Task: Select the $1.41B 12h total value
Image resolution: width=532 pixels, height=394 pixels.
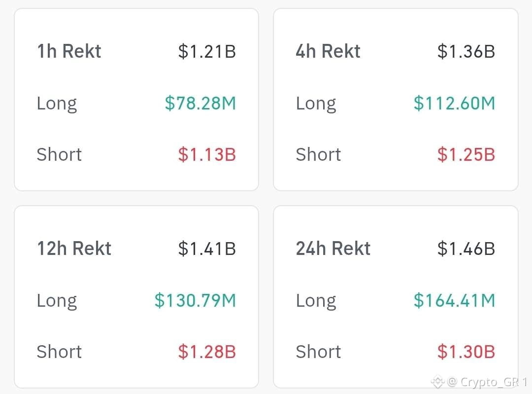Action: point(207,249)
